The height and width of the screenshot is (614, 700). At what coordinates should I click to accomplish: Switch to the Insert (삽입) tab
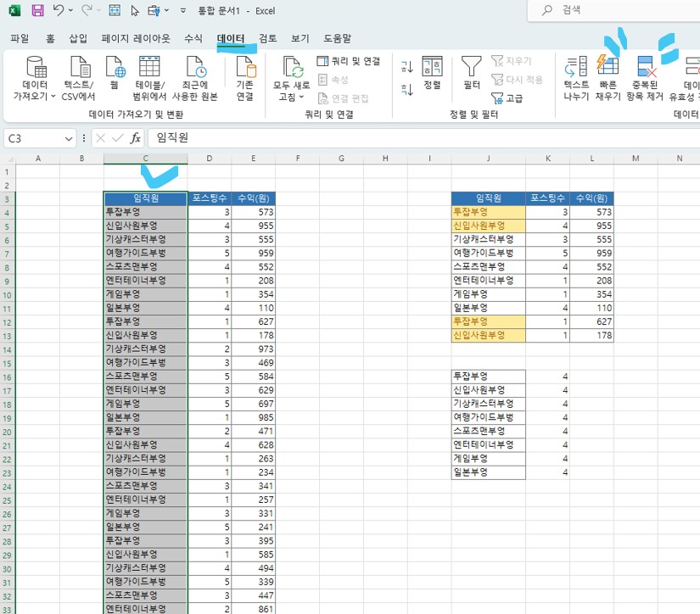pos(78,38)
